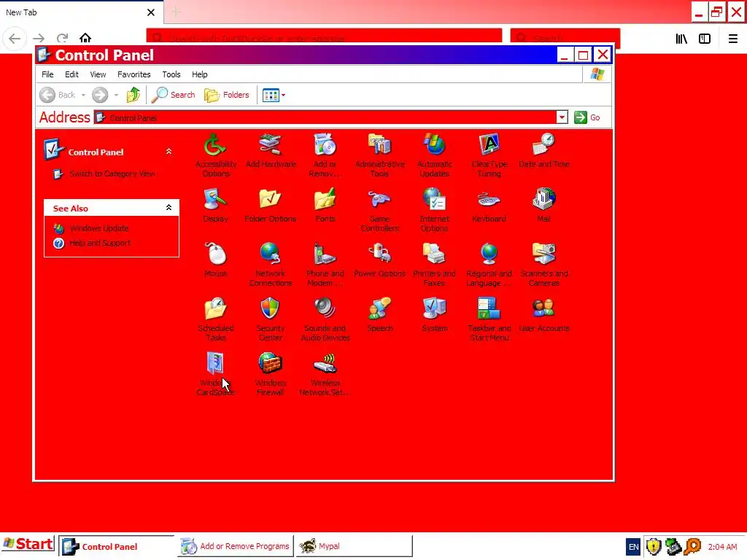The image size is (747, 560).
Task: Open the Tools menu
Action: click(x=171, y=74)
